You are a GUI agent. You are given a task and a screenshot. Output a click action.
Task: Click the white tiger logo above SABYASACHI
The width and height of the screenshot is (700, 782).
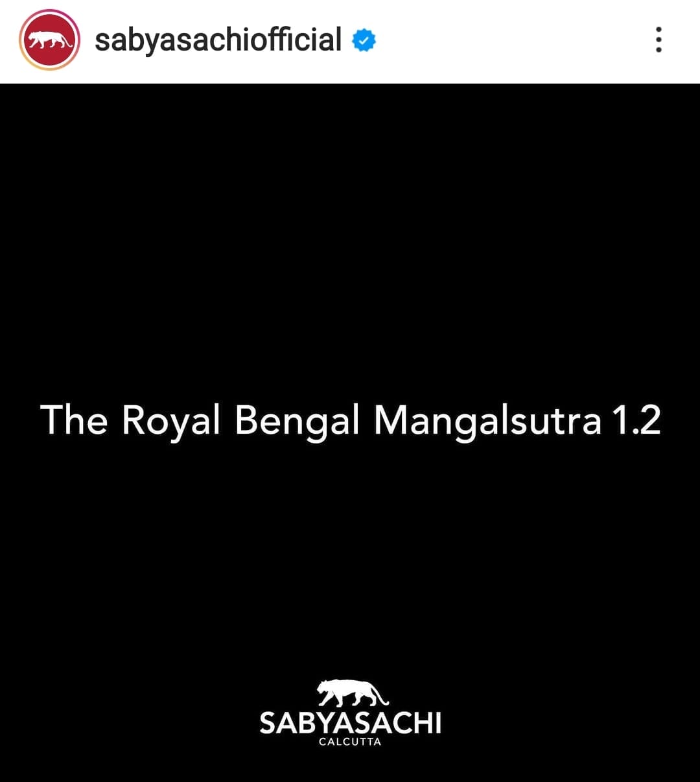[x=352, y=693]
